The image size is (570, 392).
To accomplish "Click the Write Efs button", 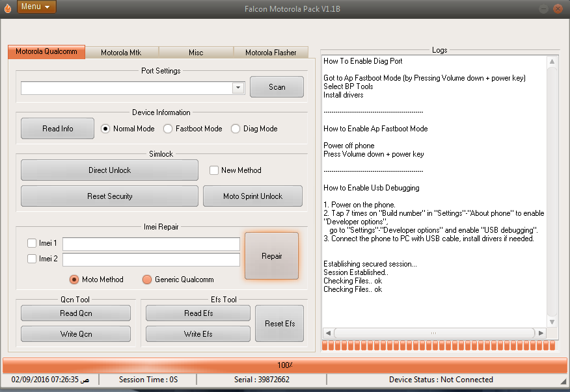I will 198,334.
